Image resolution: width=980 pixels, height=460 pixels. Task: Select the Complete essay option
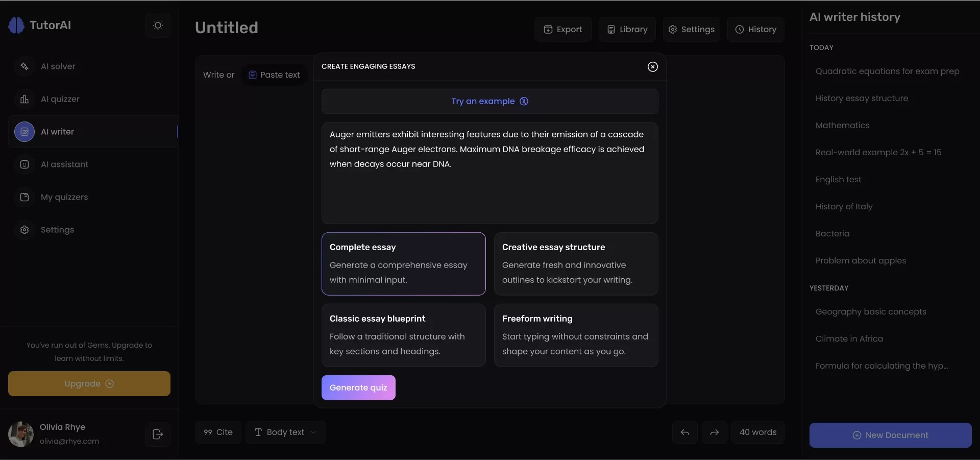pos(403,263)
